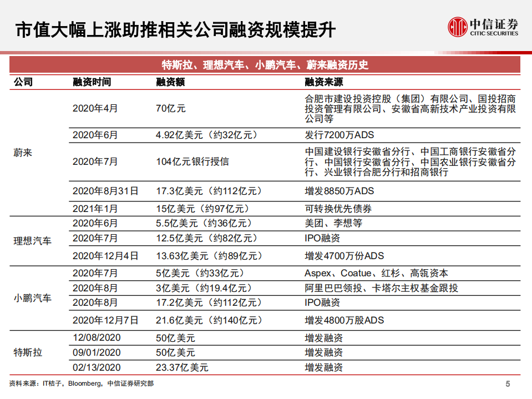Viewport: 532px width, 399px height.
Task: Select the 特斯拉 row label
Action: click(29, 352)
